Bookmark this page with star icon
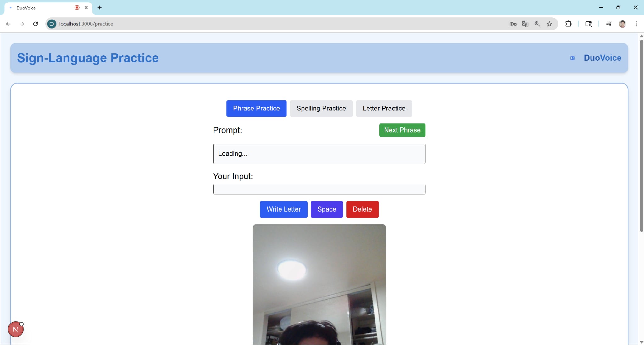The height and width of the screenshot is (345, 644). tap(549, 24)
